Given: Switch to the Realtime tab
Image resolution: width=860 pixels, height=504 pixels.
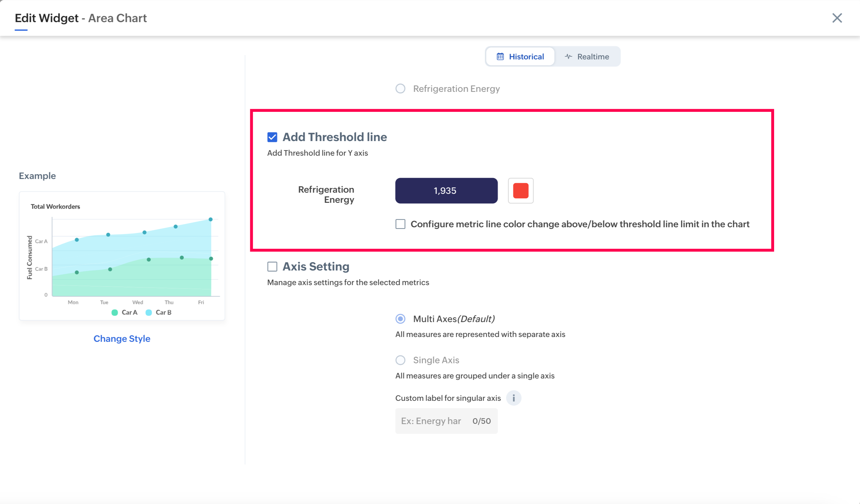Looking at the screenshot, I should click(x=587, y=57).
